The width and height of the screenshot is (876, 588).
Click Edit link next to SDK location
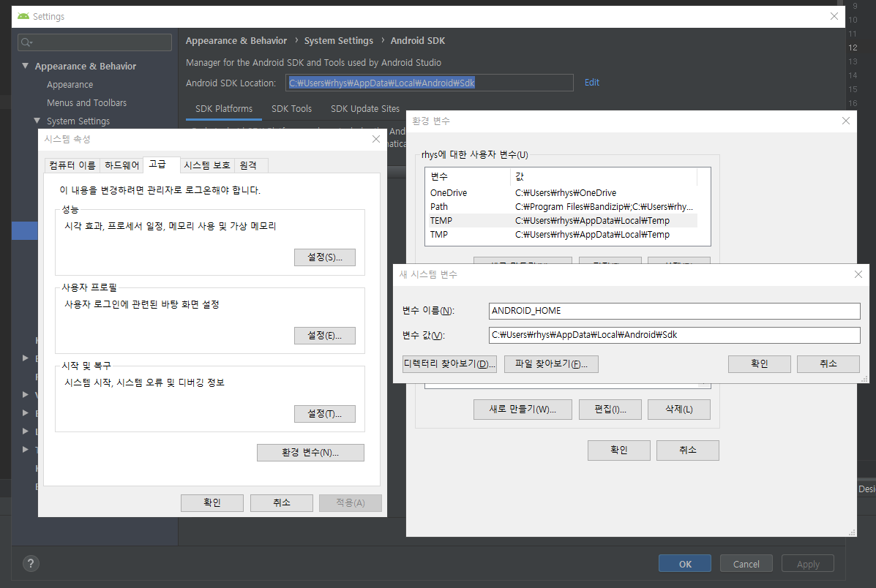tap(591, 82)
